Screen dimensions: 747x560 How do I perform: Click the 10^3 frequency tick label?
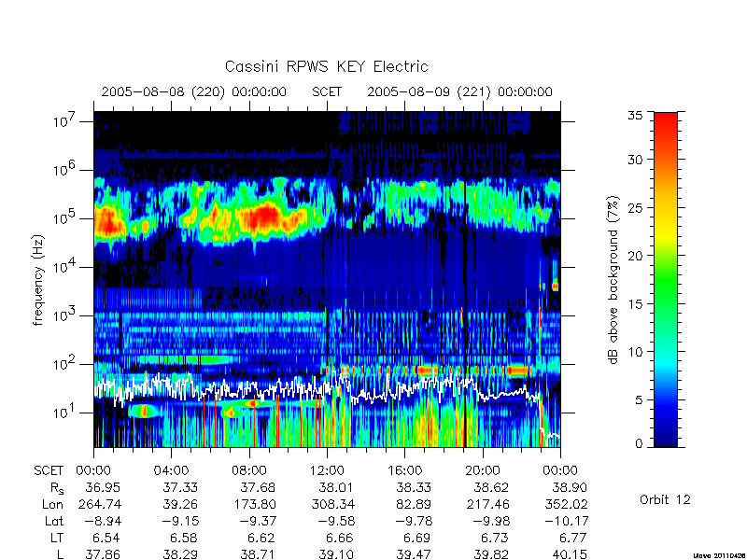(65, 315)
